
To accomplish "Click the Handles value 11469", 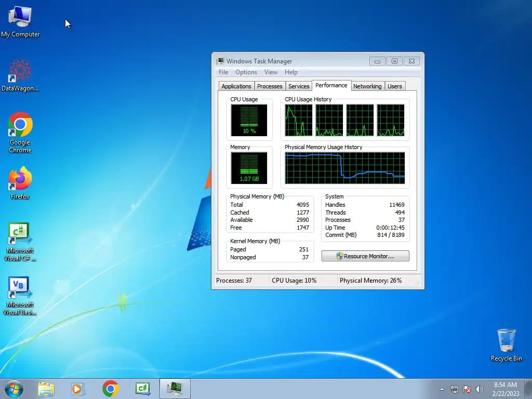I will tap(396, 205).
